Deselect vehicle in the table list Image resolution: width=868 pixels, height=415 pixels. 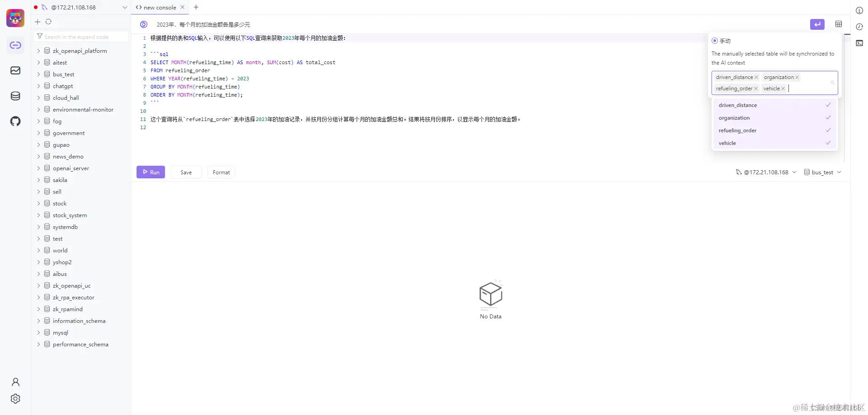(774, 143)
